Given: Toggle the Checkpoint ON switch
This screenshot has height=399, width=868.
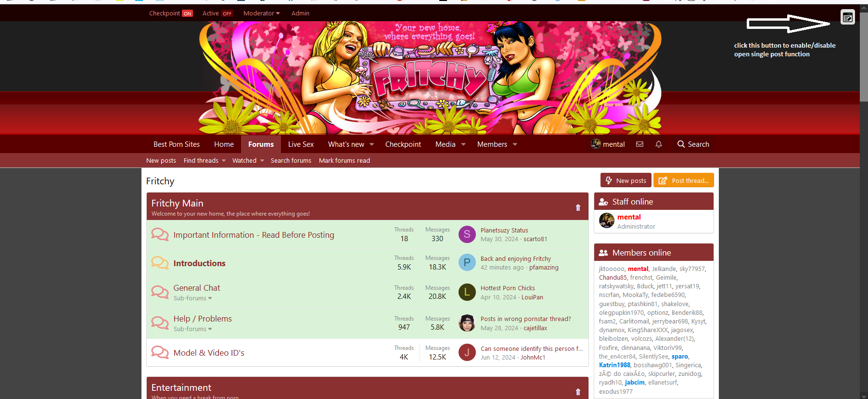Looking at the screenshot, I should click(x=187, y=13).
